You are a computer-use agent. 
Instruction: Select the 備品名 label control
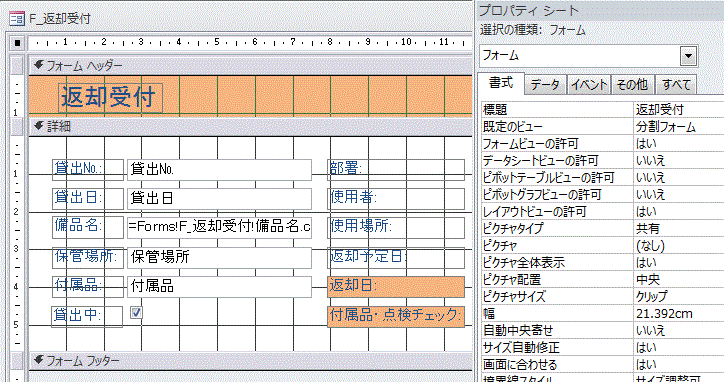(88, 227)
